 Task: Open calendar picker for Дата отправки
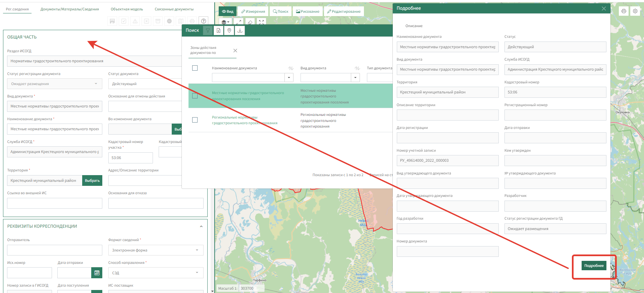click(x=97, y=273)
